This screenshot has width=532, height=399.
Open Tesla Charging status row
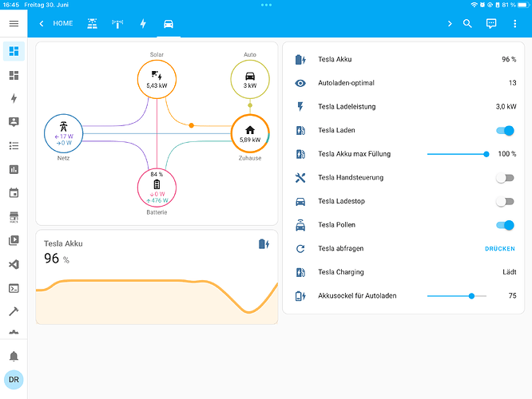403,272
